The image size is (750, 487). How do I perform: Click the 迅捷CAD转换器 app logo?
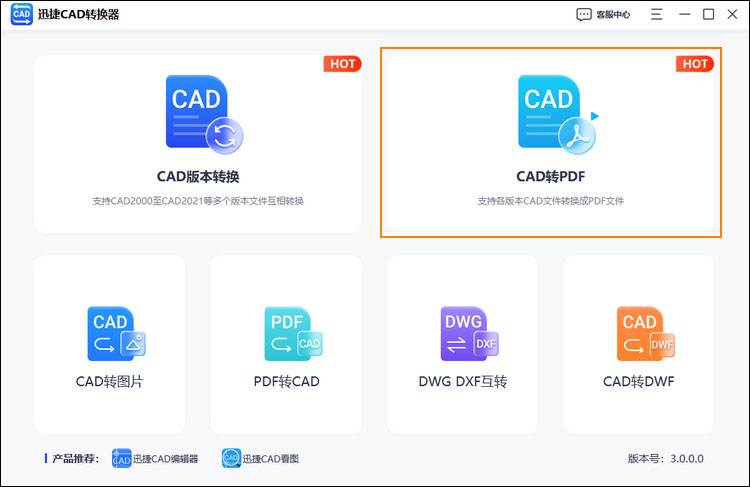22,14
